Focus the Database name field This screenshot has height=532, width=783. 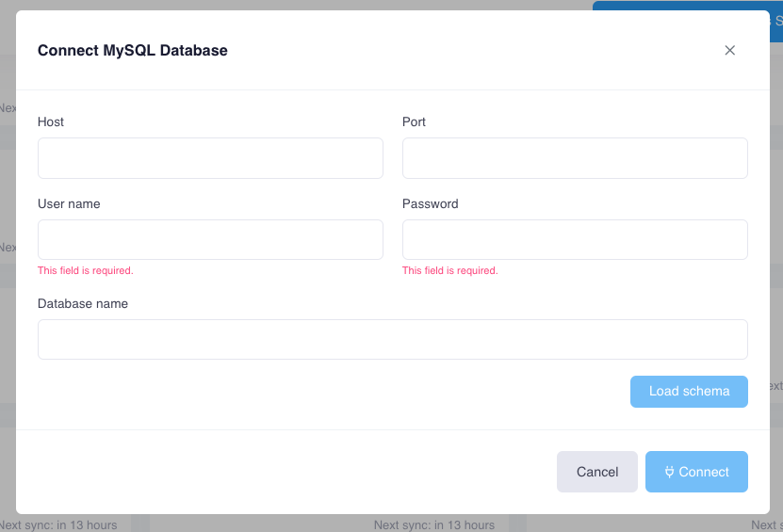pos(393,339)
